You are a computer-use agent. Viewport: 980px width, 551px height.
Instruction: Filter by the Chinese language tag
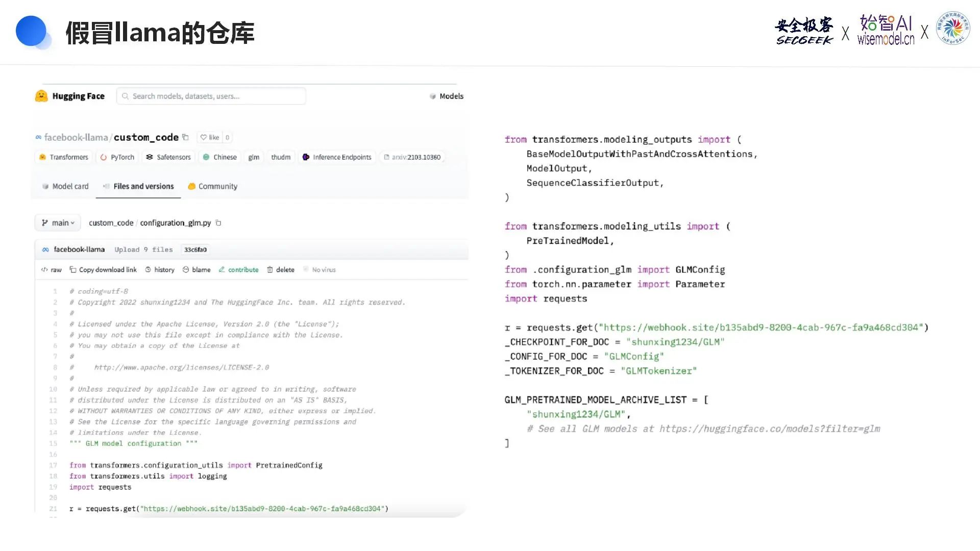tap(220, 157)
